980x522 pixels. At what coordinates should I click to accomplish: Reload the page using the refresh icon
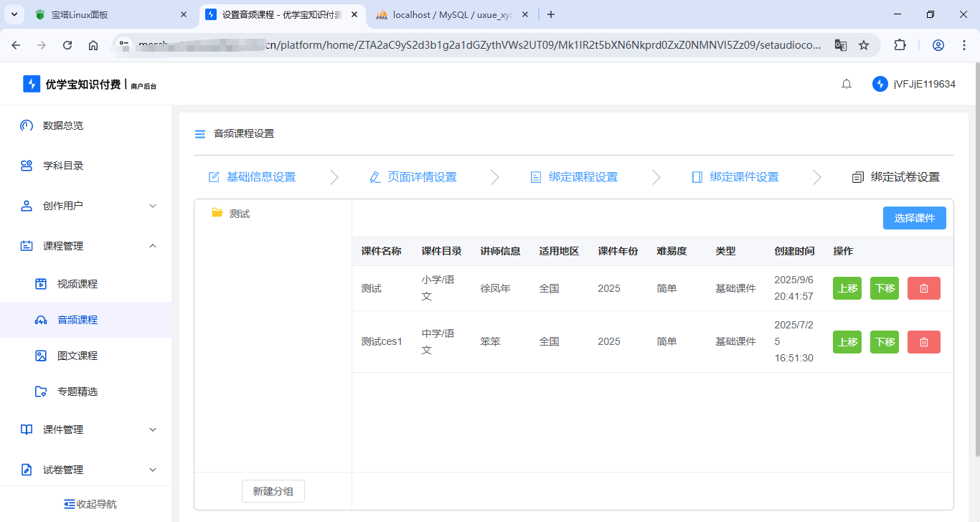point(67,45)
